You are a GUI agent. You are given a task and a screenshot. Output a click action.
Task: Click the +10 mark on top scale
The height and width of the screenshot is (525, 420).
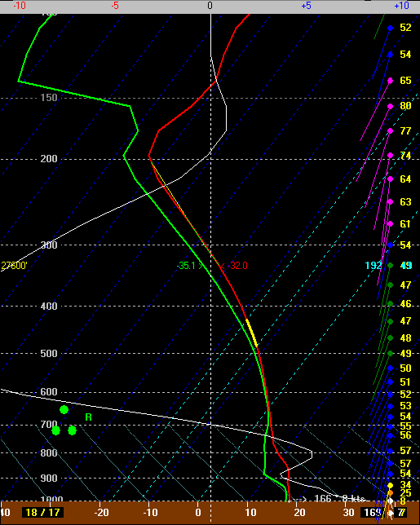pos(401,6)
